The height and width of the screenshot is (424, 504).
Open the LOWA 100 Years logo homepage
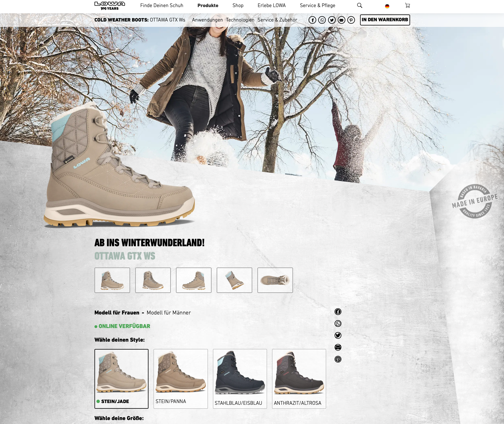[x=110, y=6]
